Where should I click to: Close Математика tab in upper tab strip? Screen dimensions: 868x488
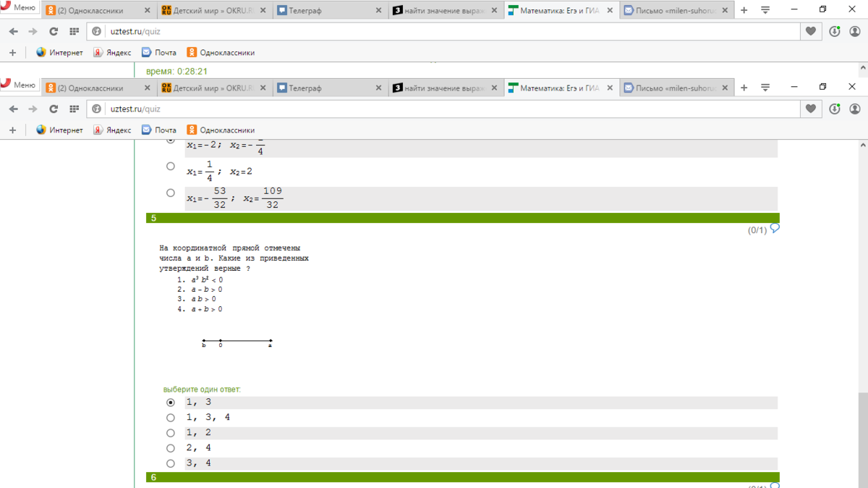pos(610,11)
